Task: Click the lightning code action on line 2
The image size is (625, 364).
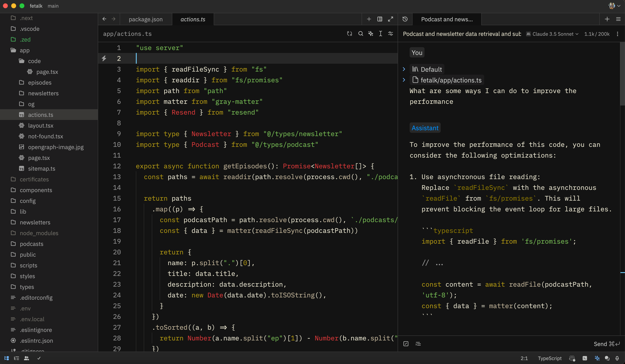Action: [x=104, y=59]
